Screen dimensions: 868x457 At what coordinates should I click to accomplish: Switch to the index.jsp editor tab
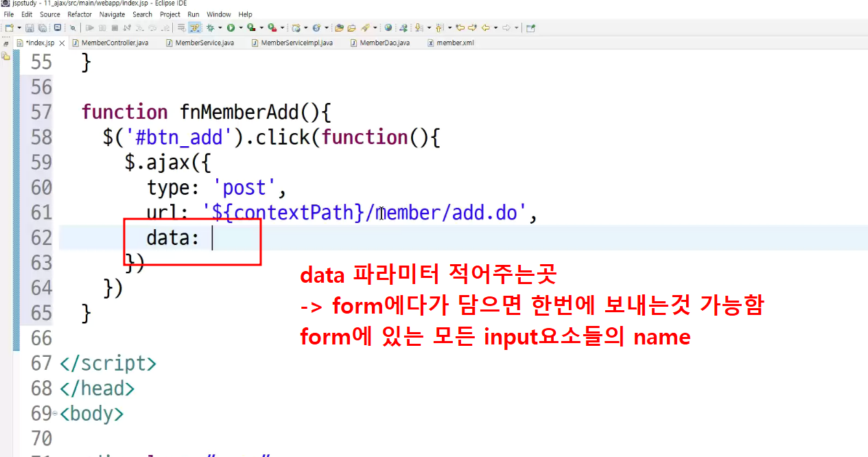[x=40, y=43]
